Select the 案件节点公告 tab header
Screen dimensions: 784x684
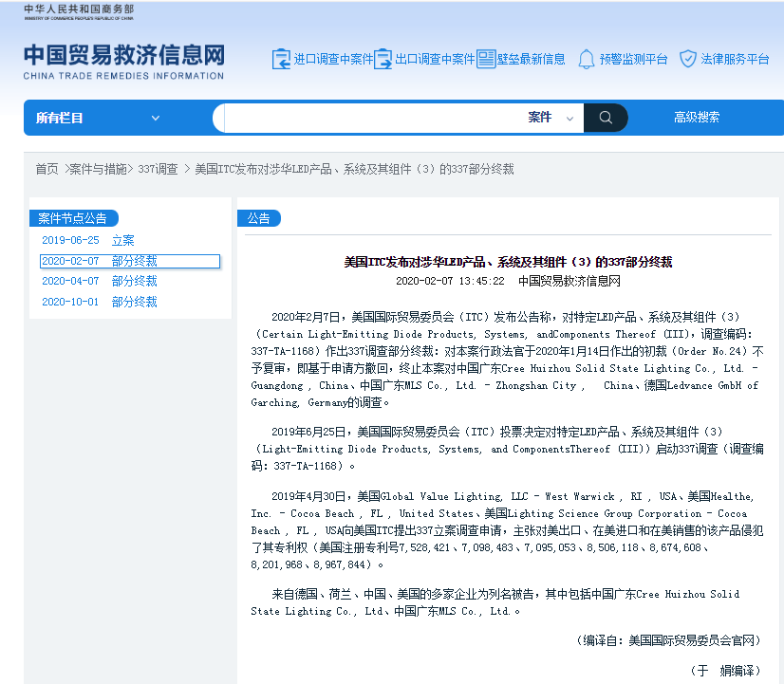pyautogui.click(x=73, y=218)
